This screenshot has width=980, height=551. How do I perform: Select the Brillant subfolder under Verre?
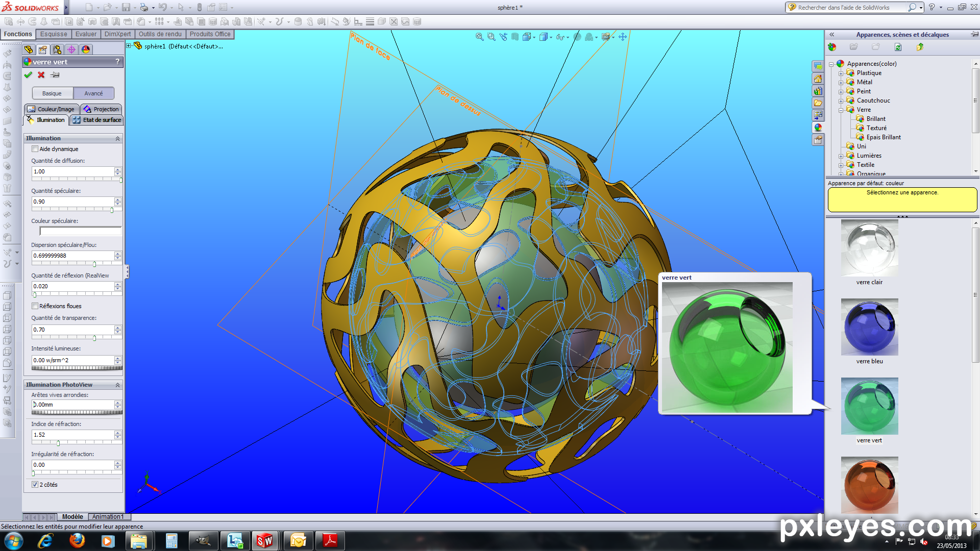coord(876,119)
